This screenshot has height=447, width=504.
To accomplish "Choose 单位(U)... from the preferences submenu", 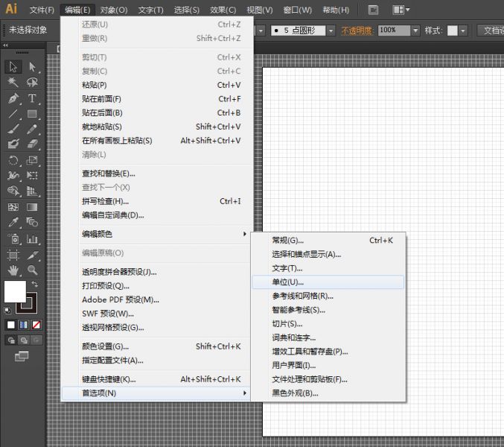I will click(x=288, y=282).
